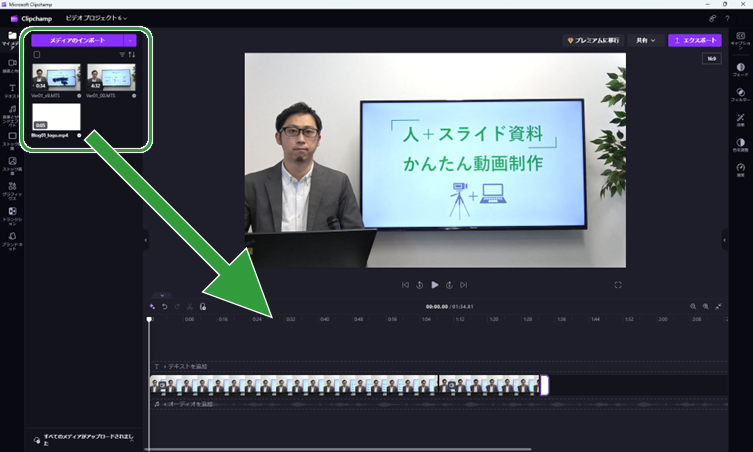Click the status dot under Ver01_v9.MTS

click(79, 96)
